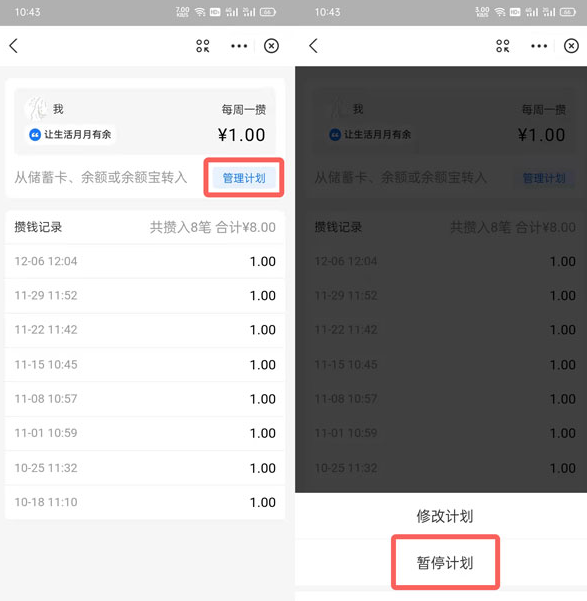Open the 11-08 10:57 record on left
The width and height of the screenshot is (587, 601).
(x=145, y=399)
